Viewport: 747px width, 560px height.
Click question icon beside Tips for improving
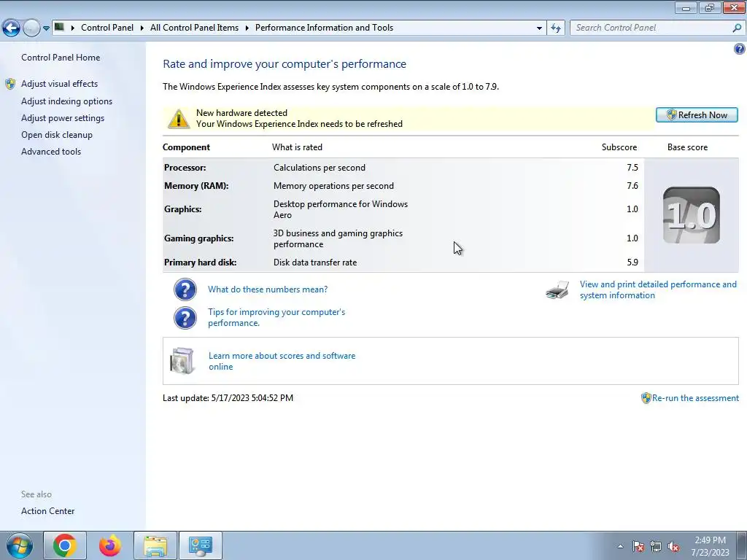pyautogui.click(x=185, y=318)
